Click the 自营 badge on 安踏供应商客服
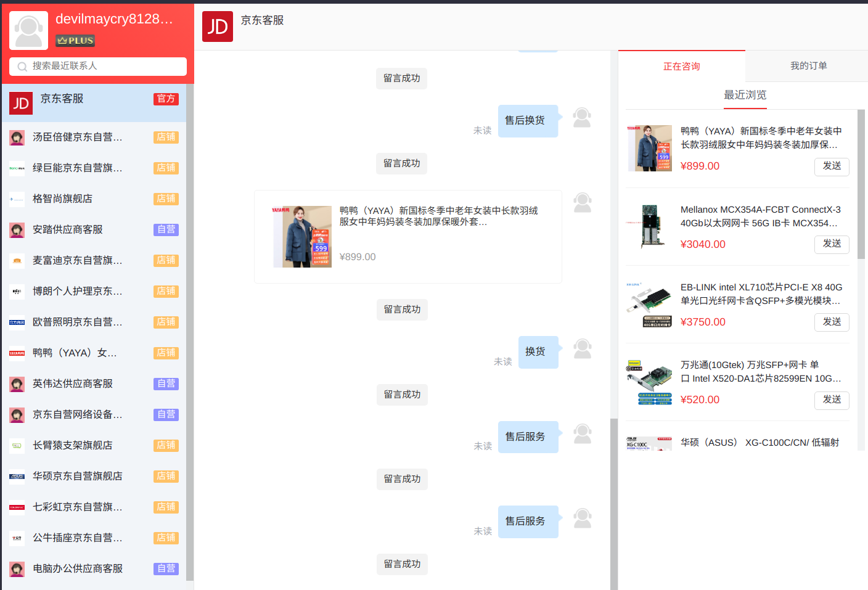Image resolution: width=868 pixels, height=590 pixels. (166, 229)
